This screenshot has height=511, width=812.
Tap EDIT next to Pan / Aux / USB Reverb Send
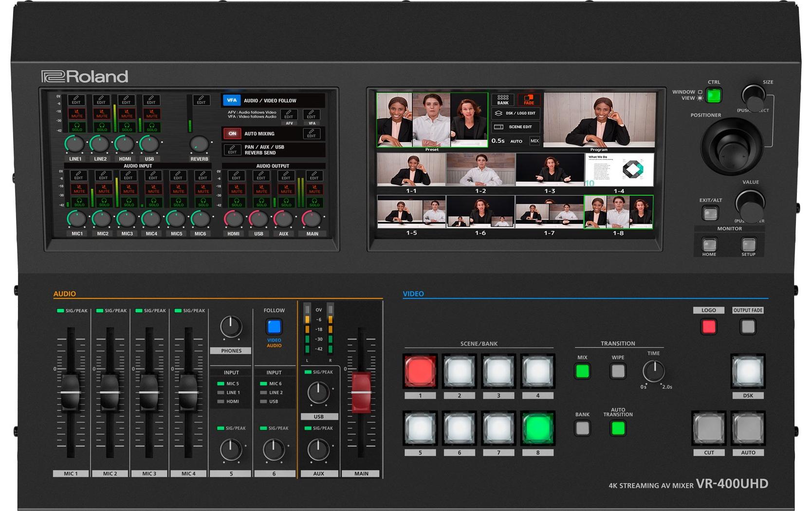tap(232, 149)
